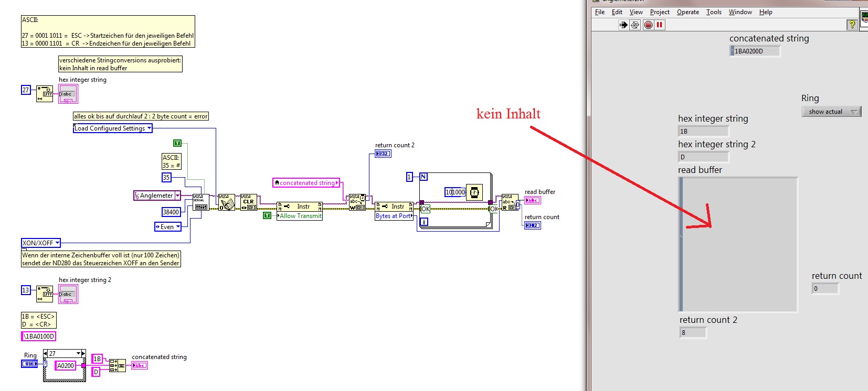The height and width of the screenshot is (391, 868).
Task: Toggle the True constant above the ASCII 35 note
Action: pos(177,143)
